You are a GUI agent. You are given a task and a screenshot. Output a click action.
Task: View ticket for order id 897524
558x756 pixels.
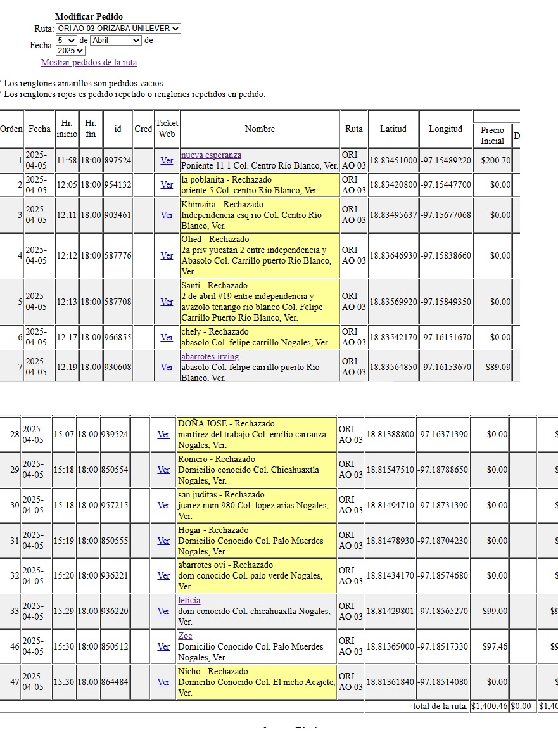click(167, 161)
